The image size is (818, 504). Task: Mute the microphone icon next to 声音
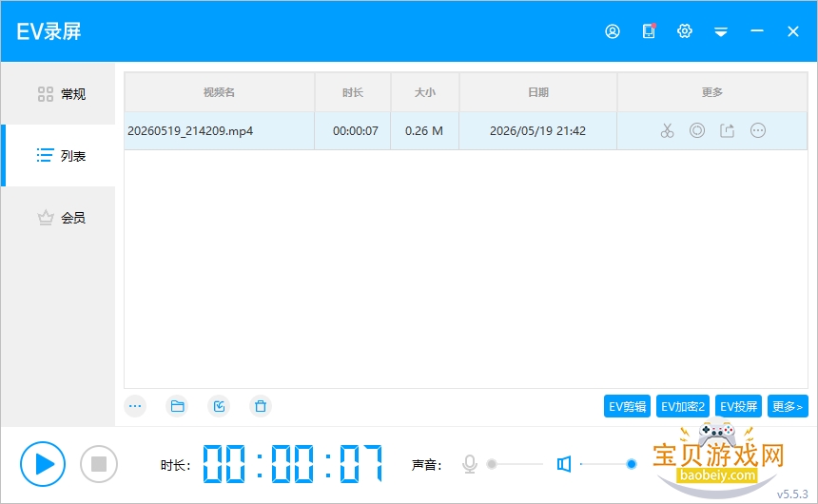470,464
